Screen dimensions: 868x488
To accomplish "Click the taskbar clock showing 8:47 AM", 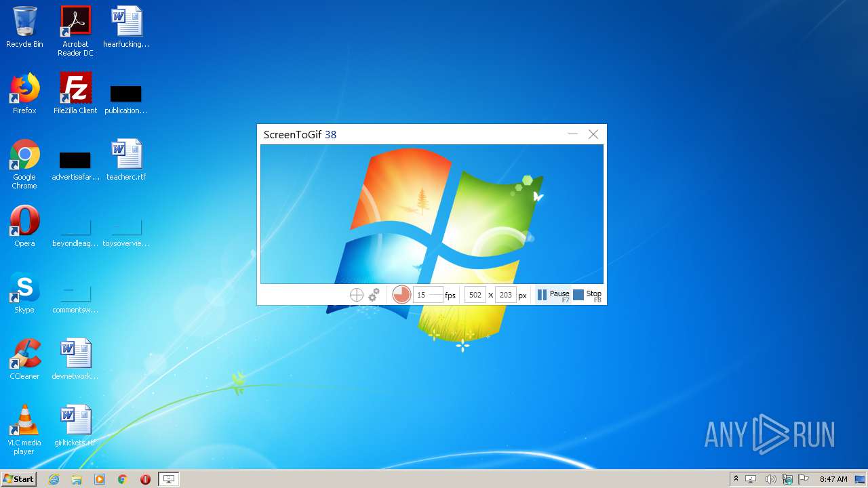I will pos(833,479).
